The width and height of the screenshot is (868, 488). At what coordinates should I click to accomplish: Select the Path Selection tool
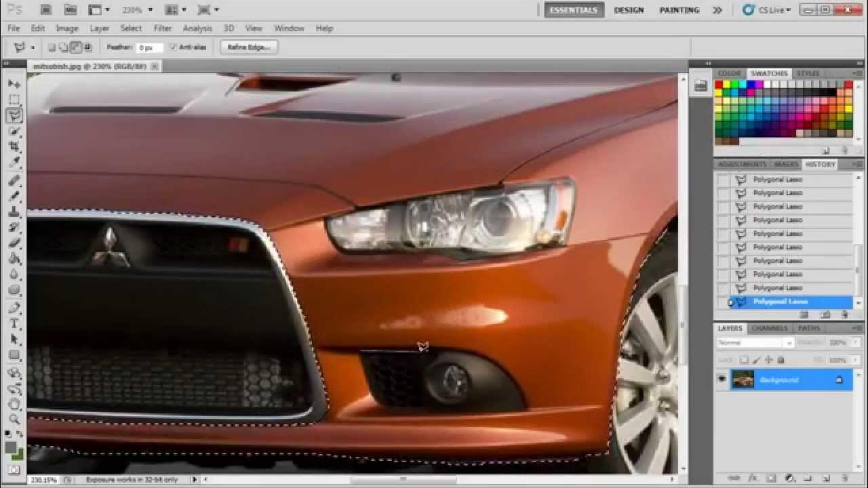click(14, 339)
